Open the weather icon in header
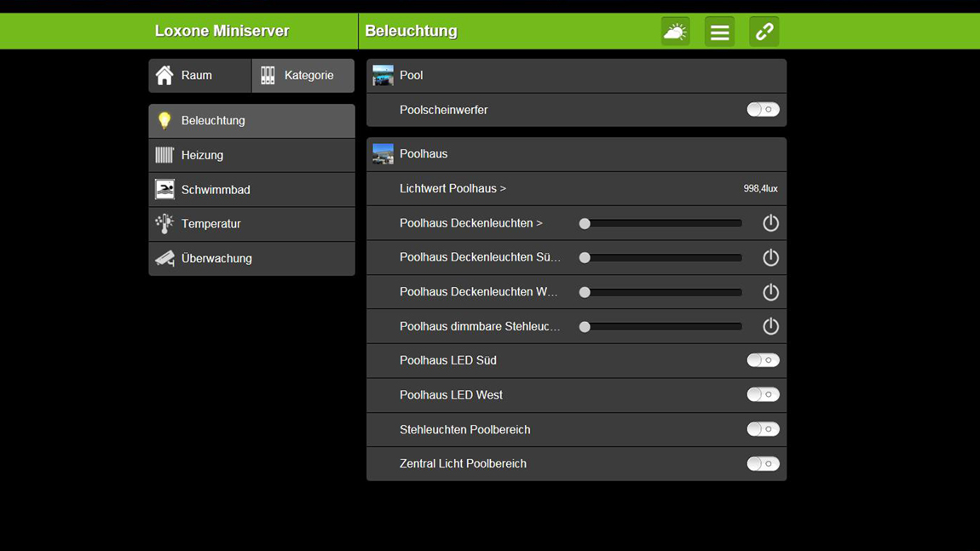This screenshot has height=551, width=980. coord(675,32)
